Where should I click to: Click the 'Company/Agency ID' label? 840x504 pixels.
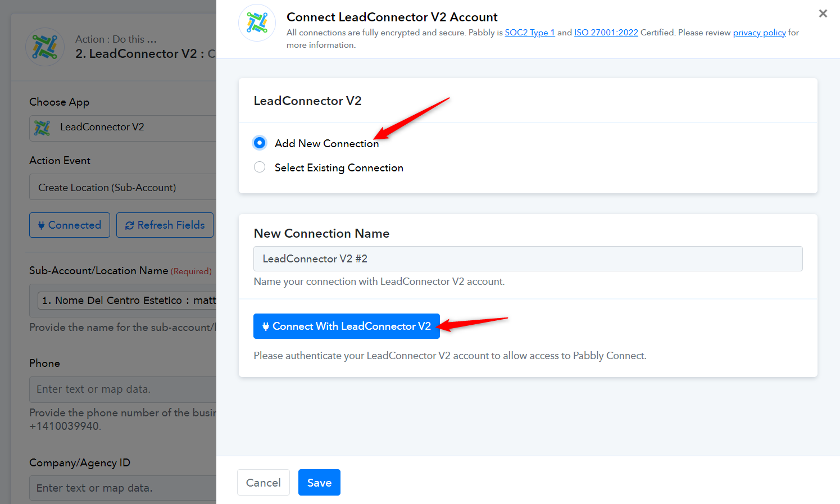tap(80, 463)
